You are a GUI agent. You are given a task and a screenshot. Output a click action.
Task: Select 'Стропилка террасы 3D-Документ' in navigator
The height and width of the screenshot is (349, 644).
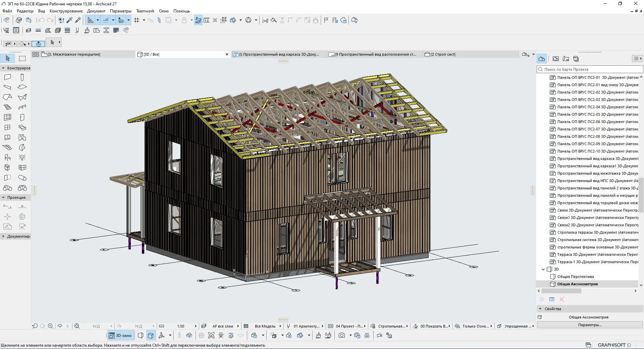[x=594, y=232]
